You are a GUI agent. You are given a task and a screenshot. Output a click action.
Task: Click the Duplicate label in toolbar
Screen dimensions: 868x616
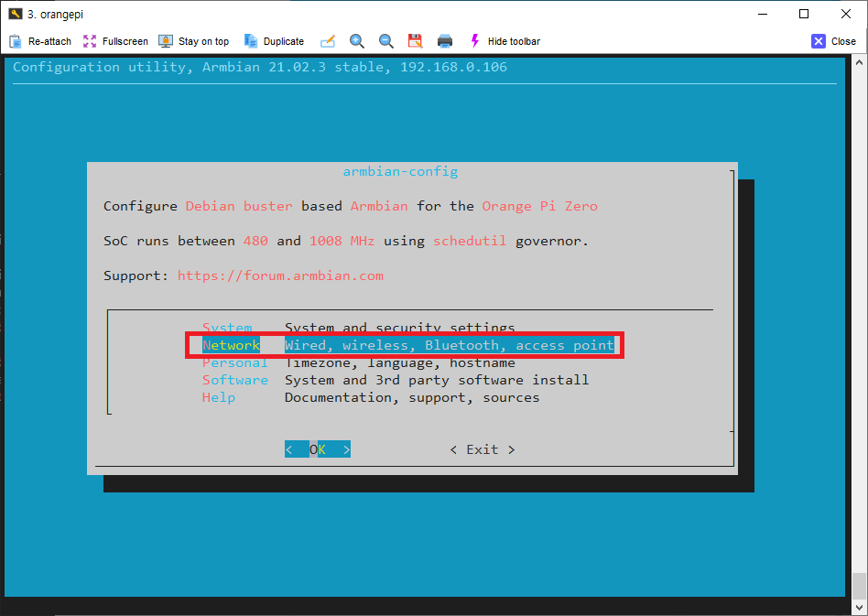pos(284,41)
